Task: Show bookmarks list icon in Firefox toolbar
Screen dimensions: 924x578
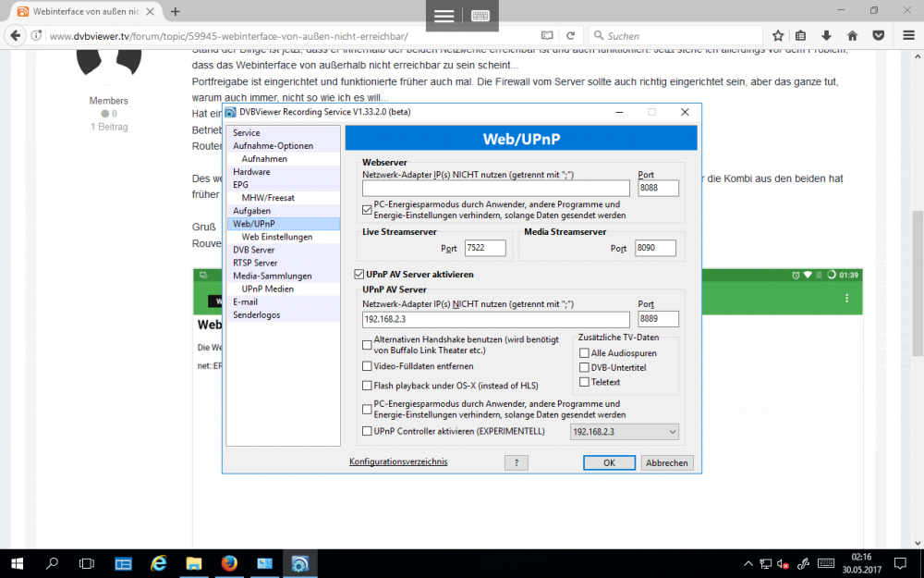Action: pos(800,36)
